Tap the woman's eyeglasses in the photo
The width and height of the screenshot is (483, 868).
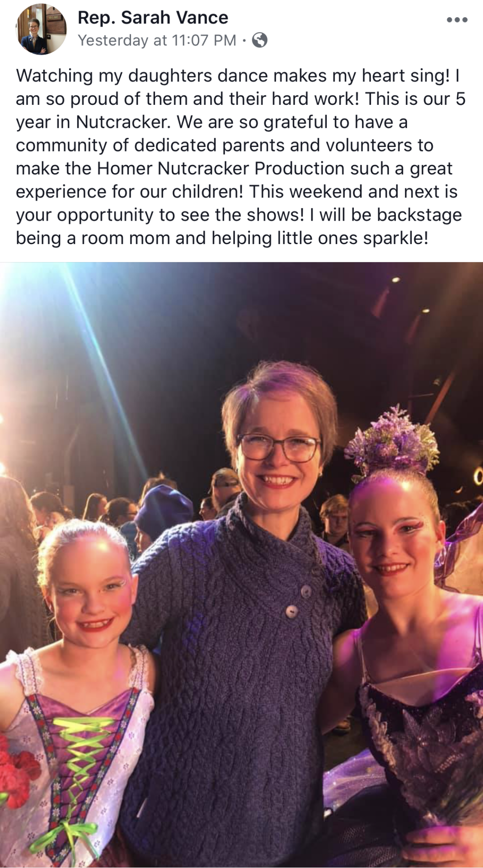[x=279, y=446]
